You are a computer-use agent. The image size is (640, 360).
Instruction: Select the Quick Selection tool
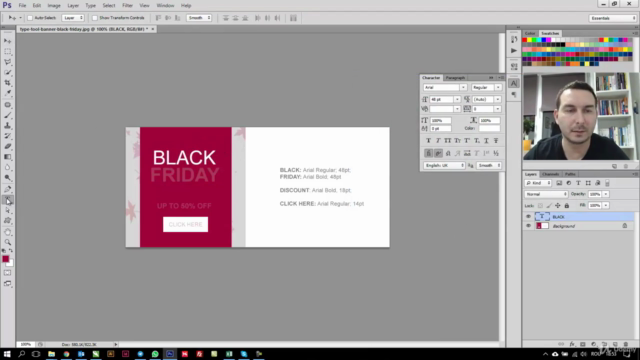pyautogui.click(x=8, y=72)
